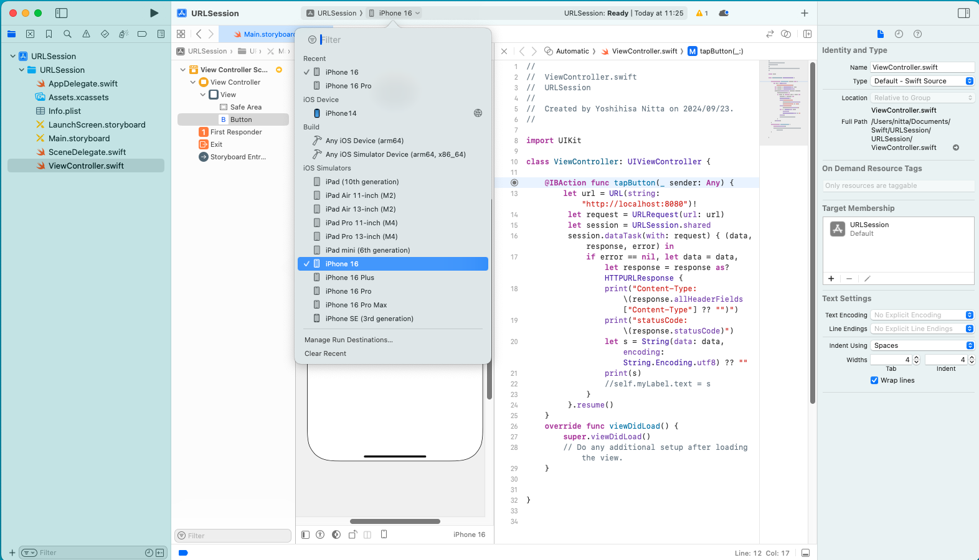Image resolution: width=979 pixels, height=560 pixels.
Task: Select iPhone 16 Pro under Recent
Action: pyautogui.click(x=348, y=86)
